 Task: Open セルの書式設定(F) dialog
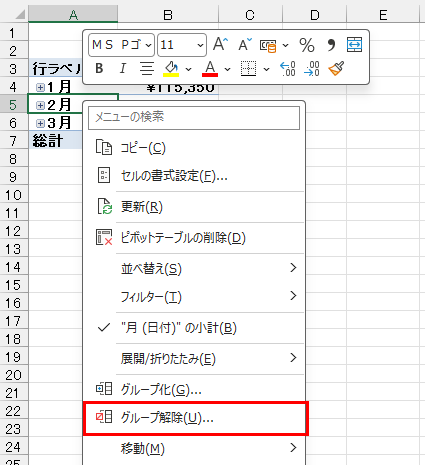tap(194, 176)
